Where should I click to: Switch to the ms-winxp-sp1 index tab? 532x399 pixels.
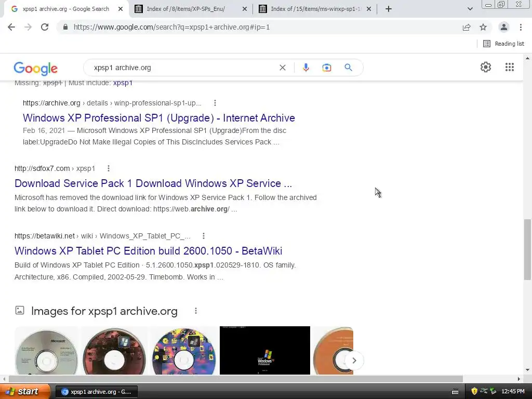point(316,9)
